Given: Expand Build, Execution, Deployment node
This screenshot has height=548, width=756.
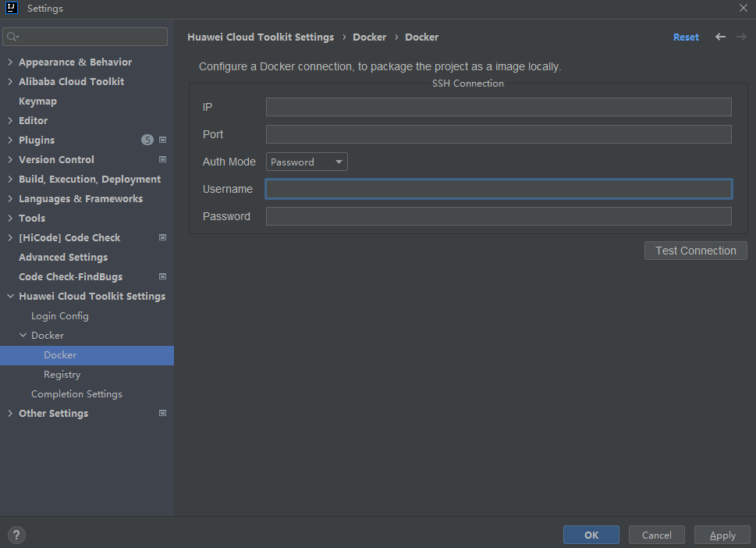Looking at the screenshot, I should [10, 179].
